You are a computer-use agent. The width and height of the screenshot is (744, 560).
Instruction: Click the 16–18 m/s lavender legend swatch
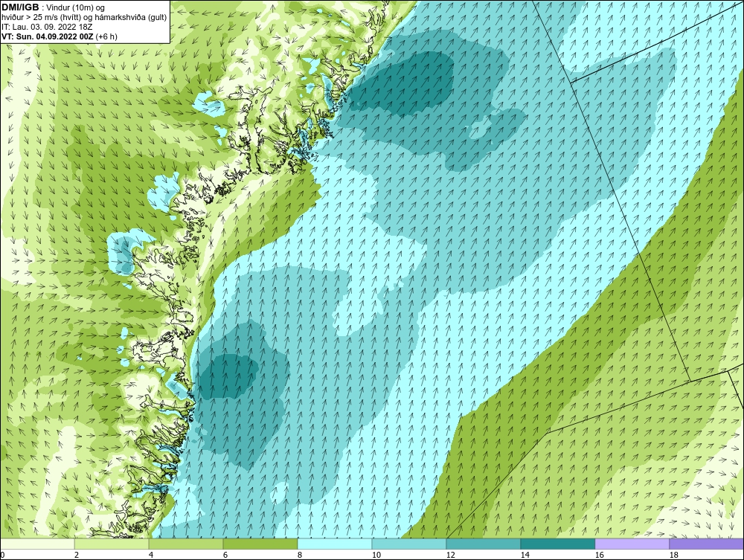(x=632, y=544)
